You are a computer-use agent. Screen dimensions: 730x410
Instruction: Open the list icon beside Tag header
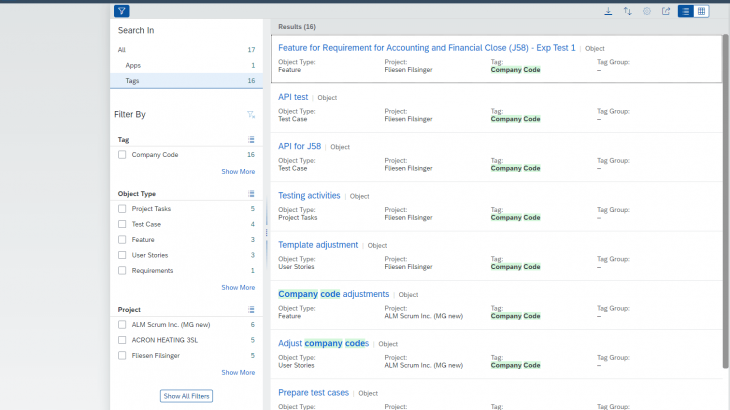(252, 140)
